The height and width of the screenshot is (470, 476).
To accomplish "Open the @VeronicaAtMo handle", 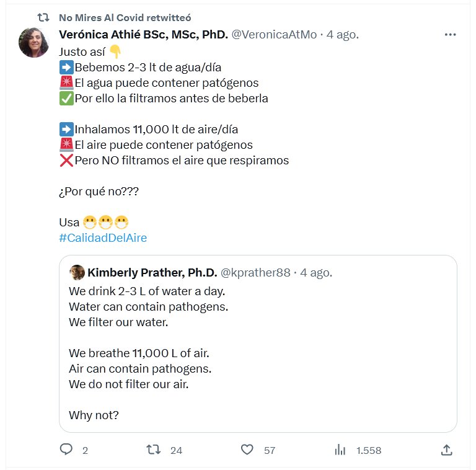I will point(275,35).
